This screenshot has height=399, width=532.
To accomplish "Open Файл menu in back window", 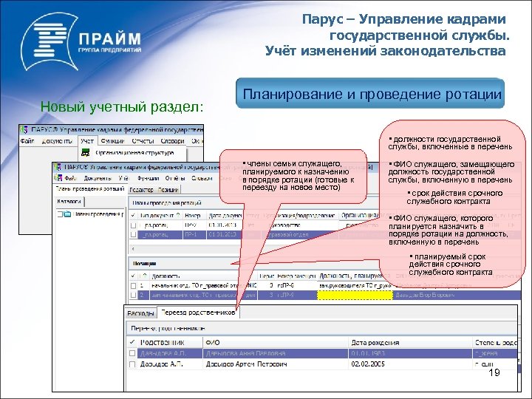I will [x=27, y=141].
